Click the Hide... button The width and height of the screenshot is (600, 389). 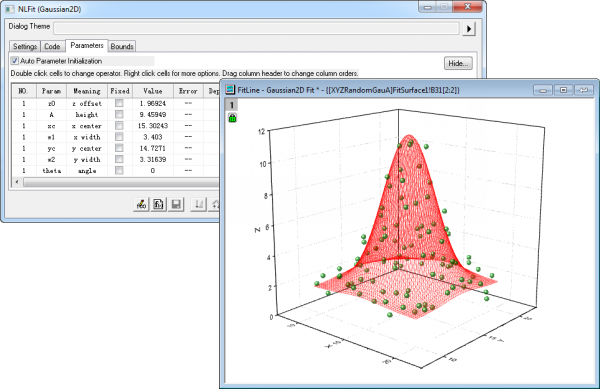click(x=458, y=63)
